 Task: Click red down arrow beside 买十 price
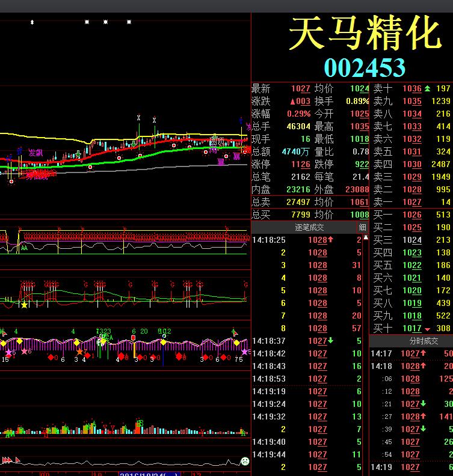click(x=428, y=329)
